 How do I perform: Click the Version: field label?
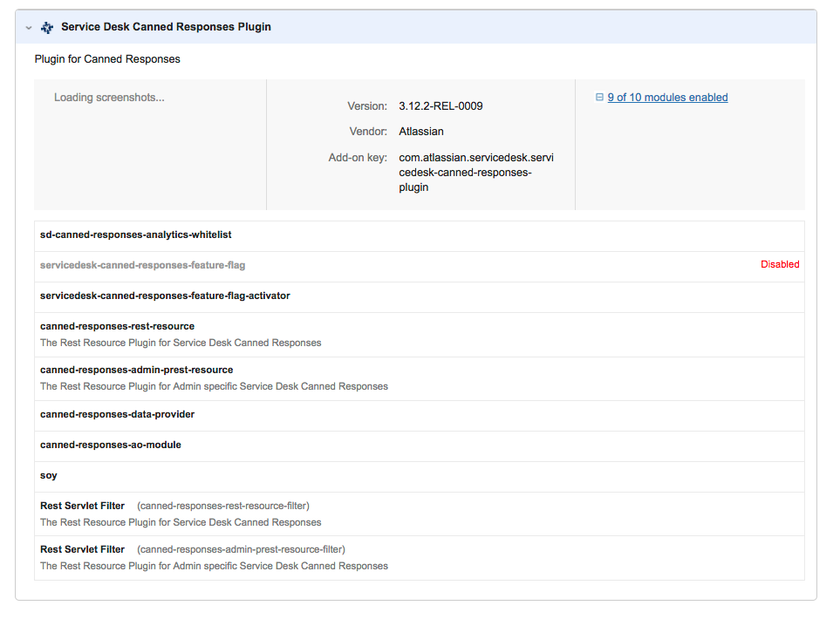[x=367, y=106]
